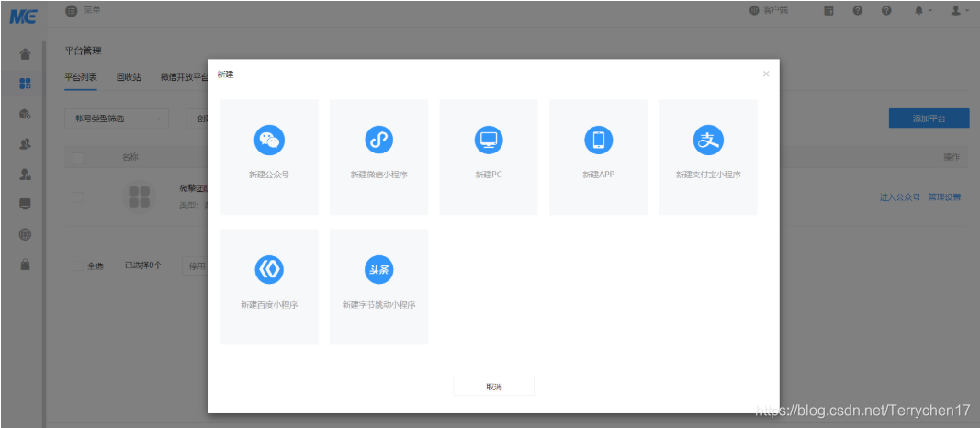The width and height of the screenshot is (980, 428).
Task: Switch to the 平台列表 tab
Action: click(x=81, y=77)
